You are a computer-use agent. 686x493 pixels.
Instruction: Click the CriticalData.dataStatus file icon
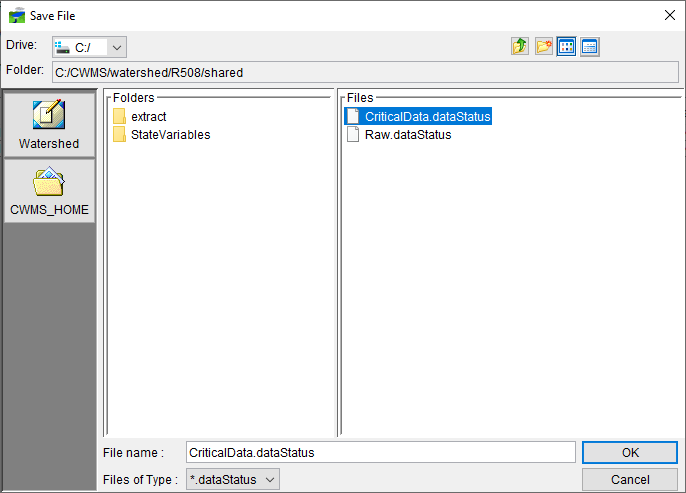click(x=353, y=116)
